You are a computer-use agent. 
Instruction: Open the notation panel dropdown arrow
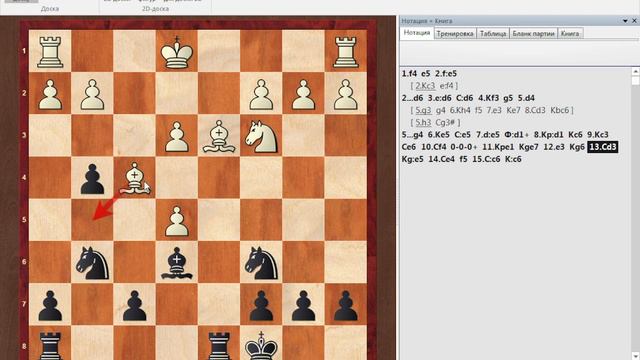[625, 21]
